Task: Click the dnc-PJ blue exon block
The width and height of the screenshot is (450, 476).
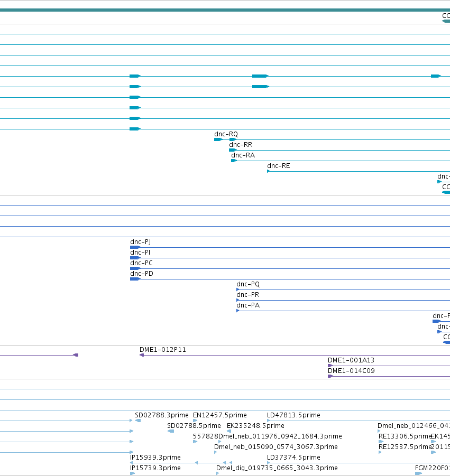Action: pos(135,247)
